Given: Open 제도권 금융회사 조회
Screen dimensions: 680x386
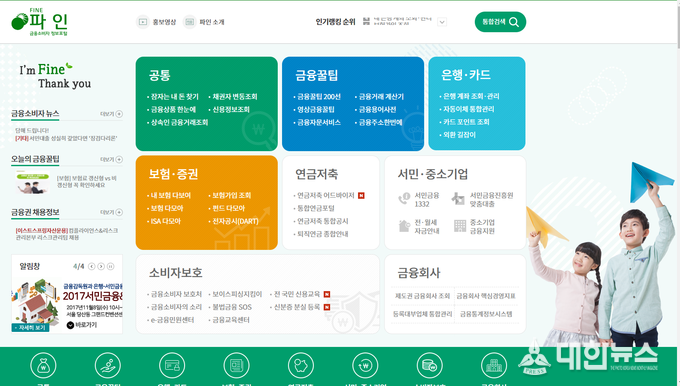Looking at the screenshot, I should [x=422, y=296].
